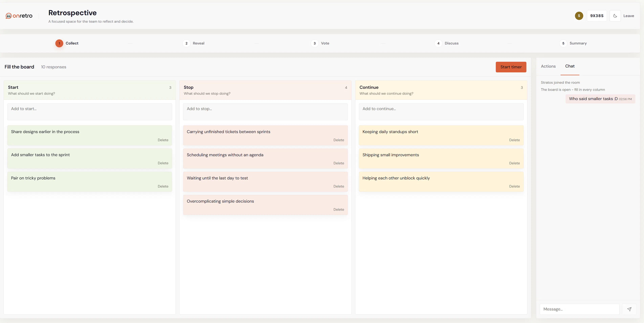The width and height of the screenshot is (644, 323).
Task: Click 'Shipping small improvements' card text
Action: [391, 155]
